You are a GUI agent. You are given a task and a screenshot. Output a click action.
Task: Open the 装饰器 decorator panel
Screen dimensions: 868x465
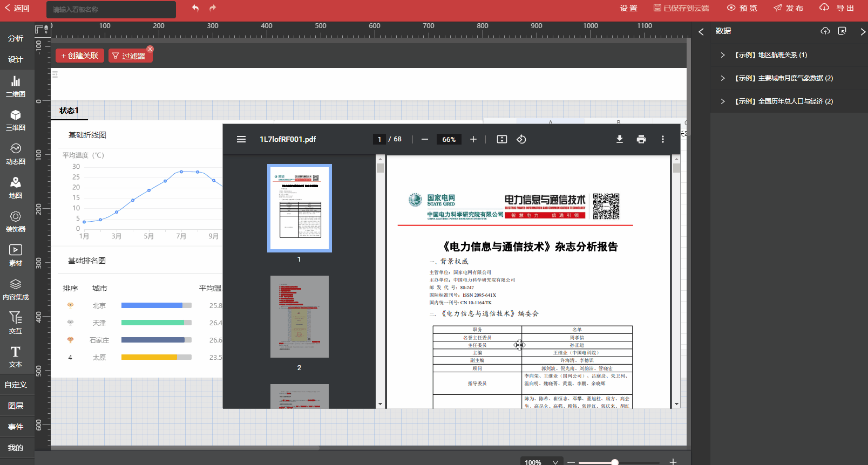pyautogui.click(x=16, y=221)
